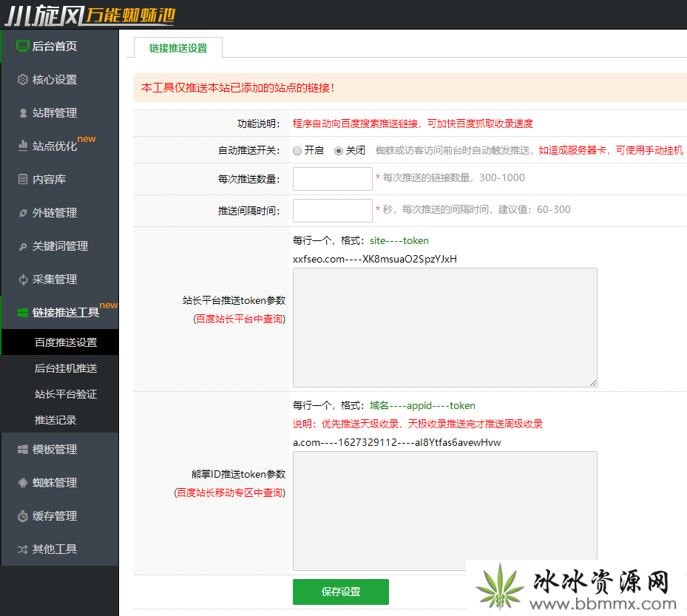Image resolution: width=687 pixels, height=616 pixels.
Task: Click the grid icon beside 模板管理
Action: [x=23, y=450]
